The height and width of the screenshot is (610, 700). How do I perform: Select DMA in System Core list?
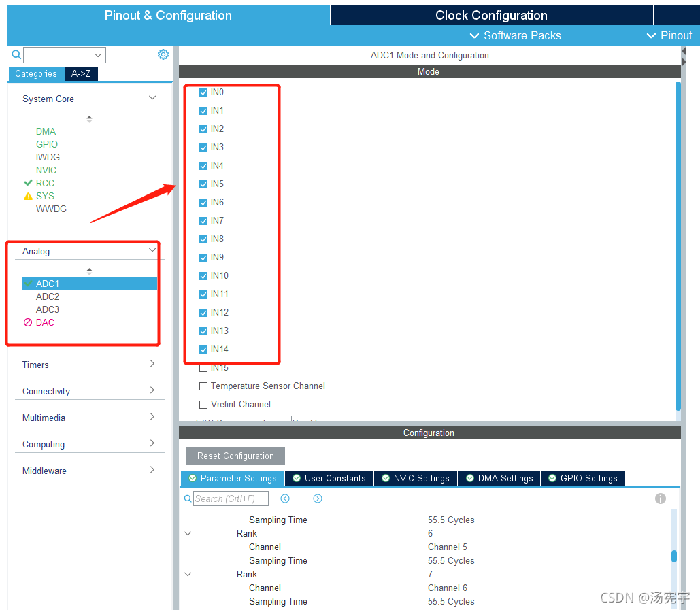[46, 131]
